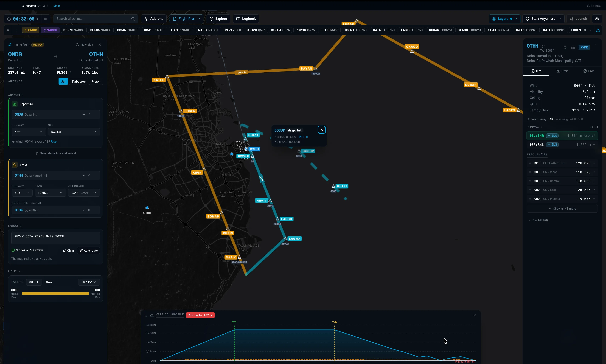This screenshot has height=364, width=606.
Task: Favorite OTHH with the star icon
Action: pyautogui.click(x=565, y=47)
